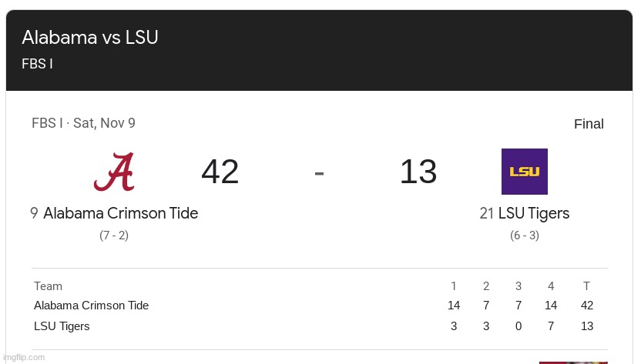Image resolution: width=641 pixels, height=364 pixels.
Task: Click LSU's large score of 13
Action: [x=418, y=172]
